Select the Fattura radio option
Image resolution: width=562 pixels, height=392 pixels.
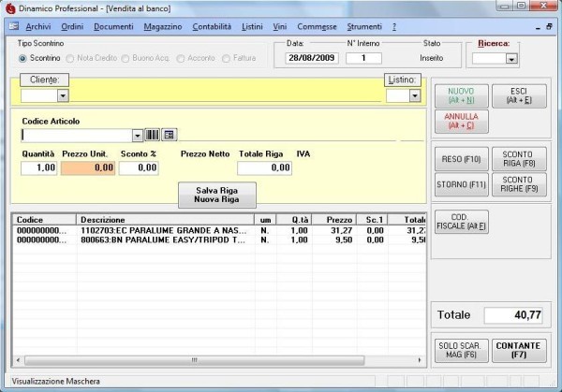point(226,58)
